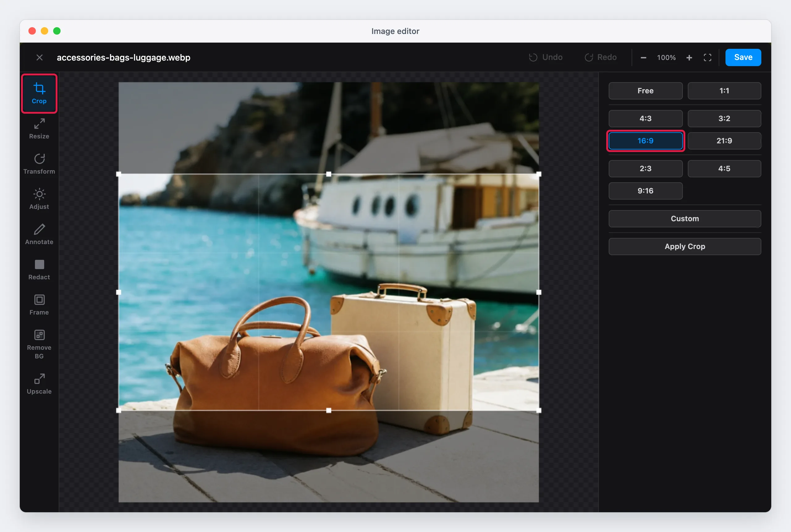Open the Custom crop option

[x=684, y=219]
